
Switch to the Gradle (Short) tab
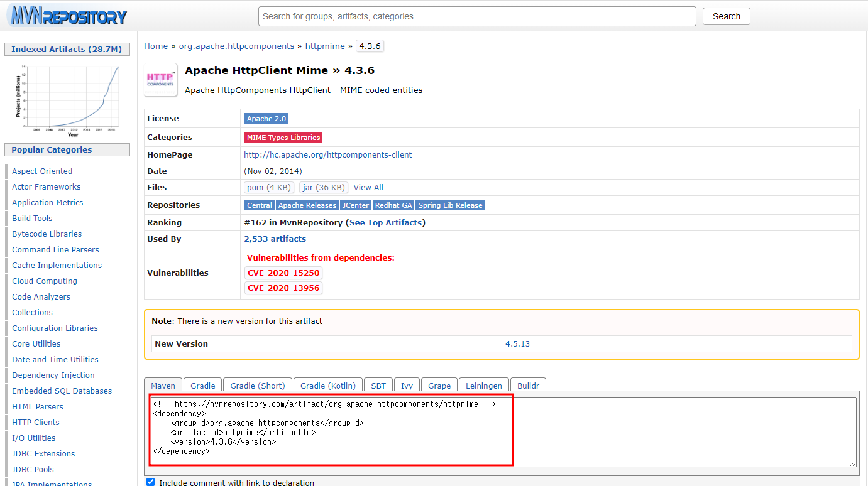pos(258,386)
